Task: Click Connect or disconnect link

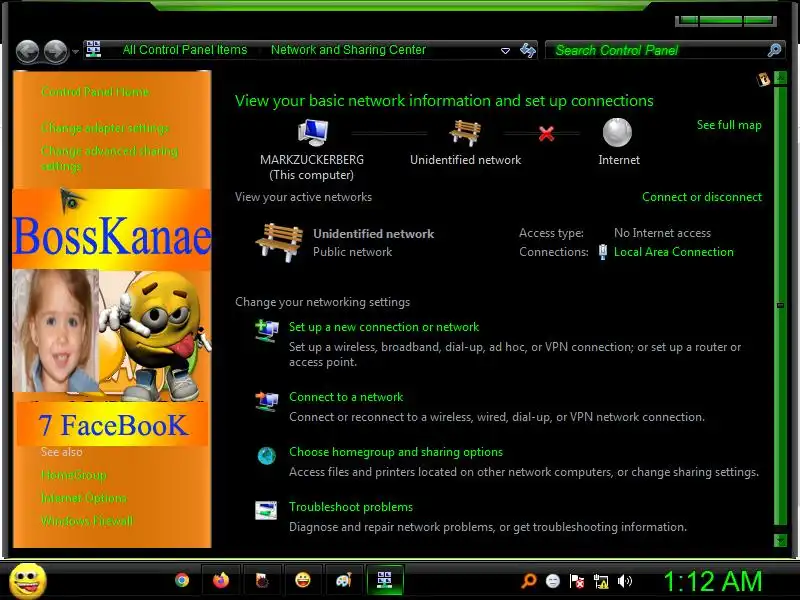Action: 702,197
